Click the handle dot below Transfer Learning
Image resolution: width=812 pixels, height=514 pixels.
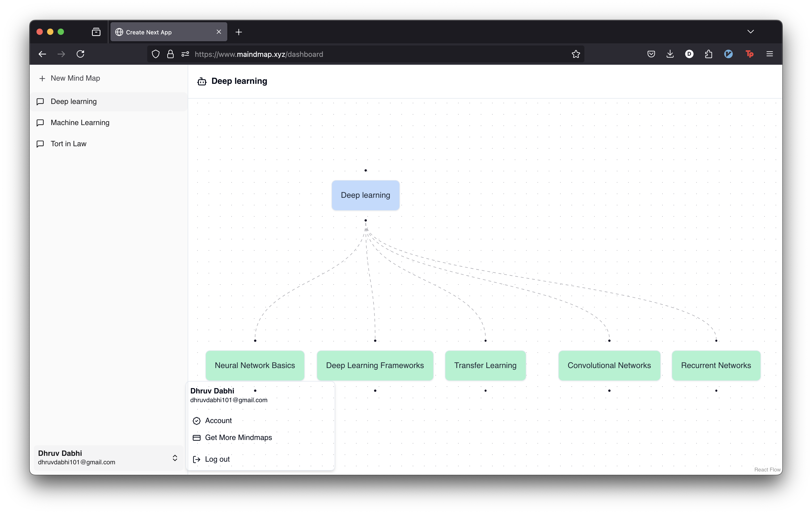pyautogui.click(x=485, y=391)
